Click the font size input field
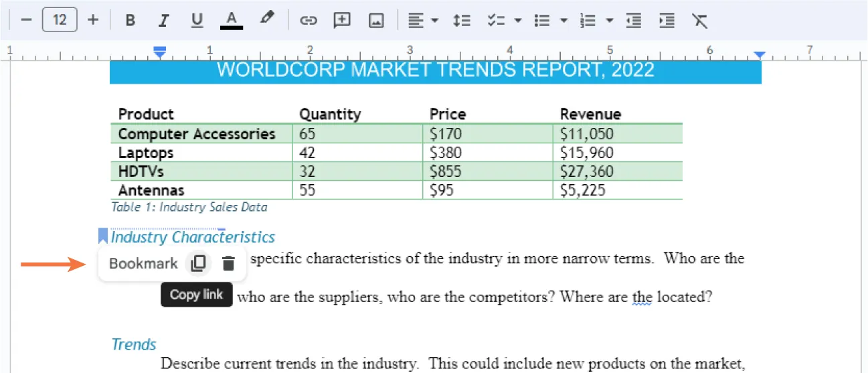This screenshot has height=373, width=868. coord(60,20)
